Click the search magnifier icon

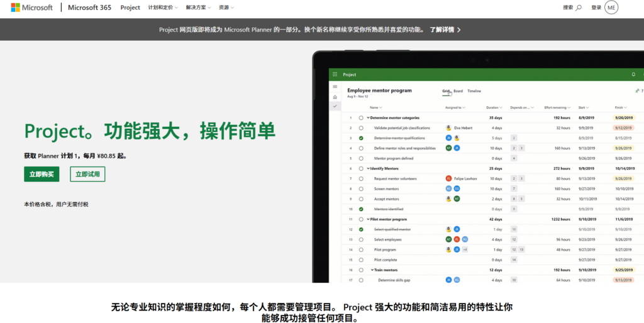(x=579, y=8)
